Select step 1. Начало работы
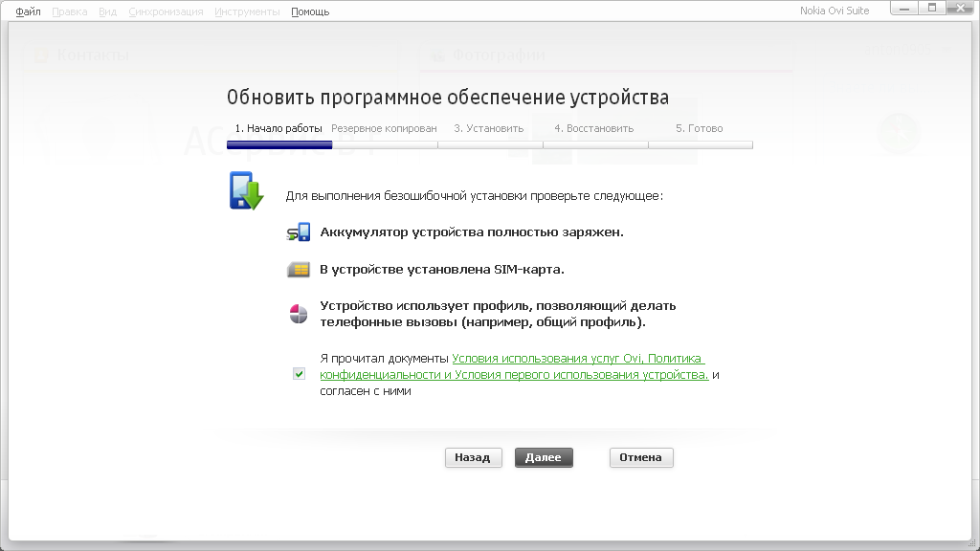The width and height of the screenshot is (980, 551). [278, 128]
